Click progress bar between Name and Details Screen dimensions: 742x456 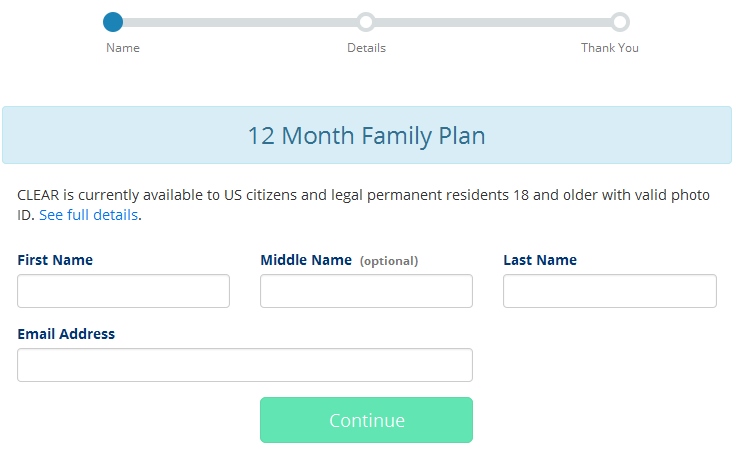click(240, 22)
